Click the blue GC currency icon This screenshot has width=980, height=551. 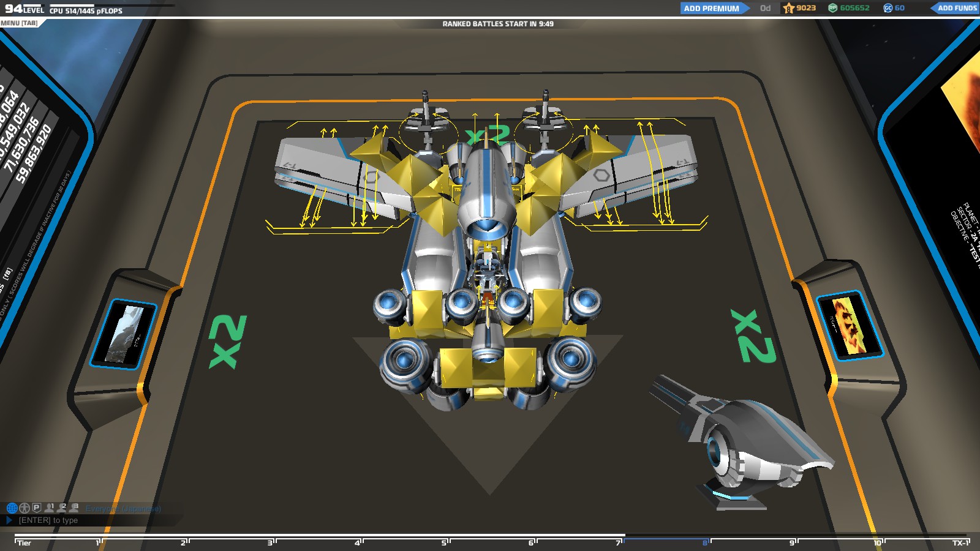click(888, 8)
